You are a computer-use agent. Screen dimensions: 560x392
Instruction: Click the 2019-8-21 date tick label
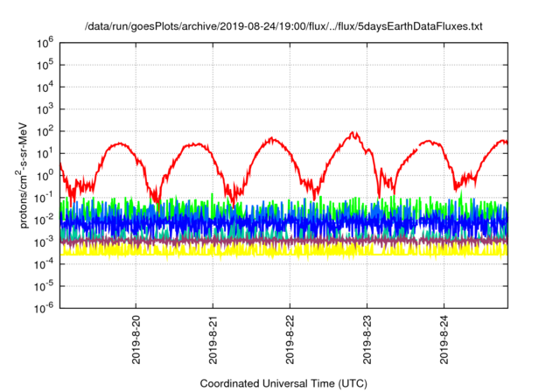coord(213,339)
